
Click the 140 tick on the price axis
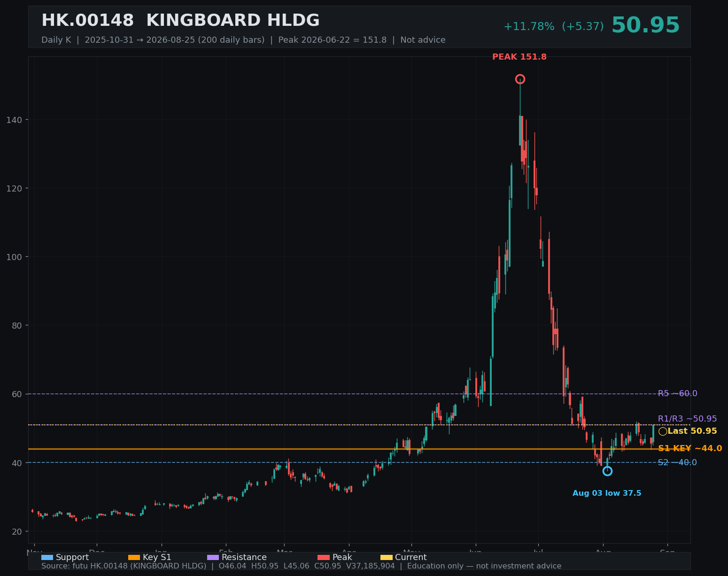pyautogui.click(x=14, y=120)
